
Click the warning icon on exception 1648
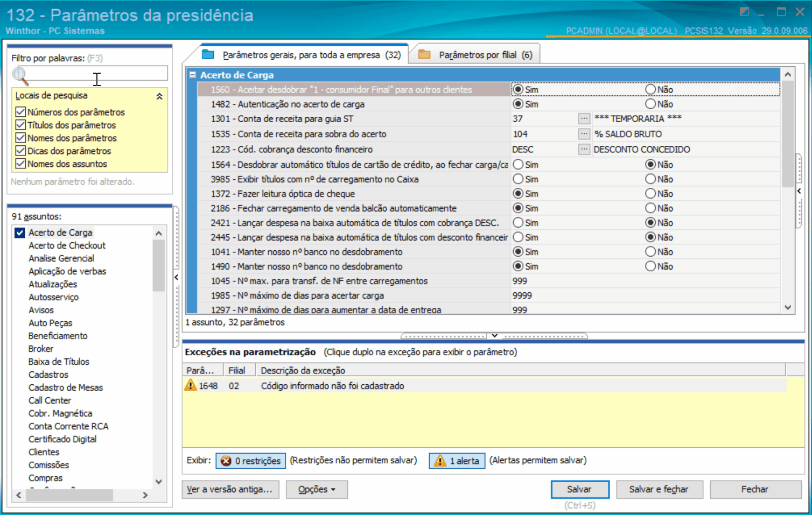pos(191,385)
